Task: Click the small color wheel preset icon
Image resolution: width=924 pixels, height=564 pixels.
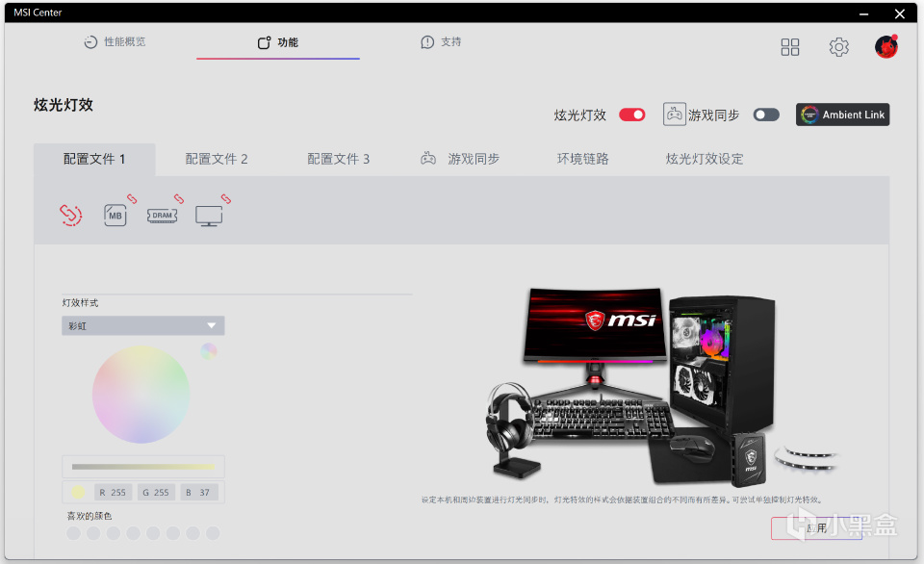Action: [209, 351]
